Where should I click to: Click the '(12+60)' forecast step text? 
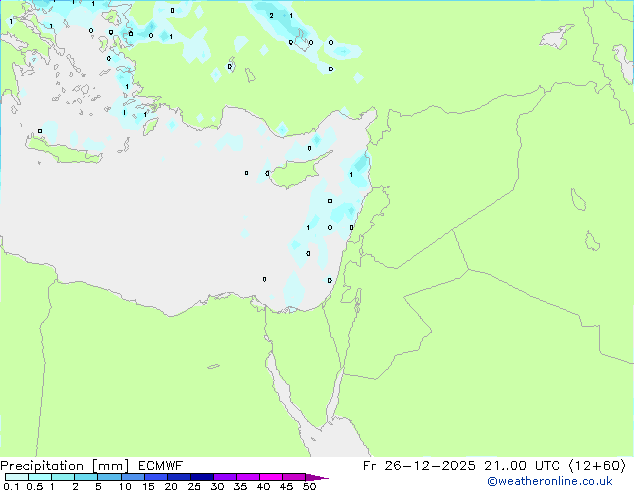click(x=597, y=466)
